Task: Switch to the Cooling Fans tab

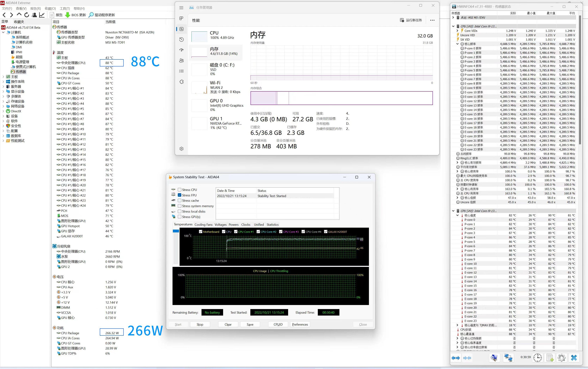Action: point(203,224)
